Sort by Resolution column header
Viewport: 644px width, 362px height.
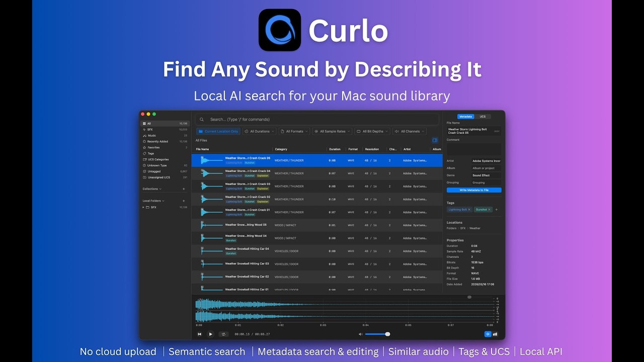coord(372,149)
